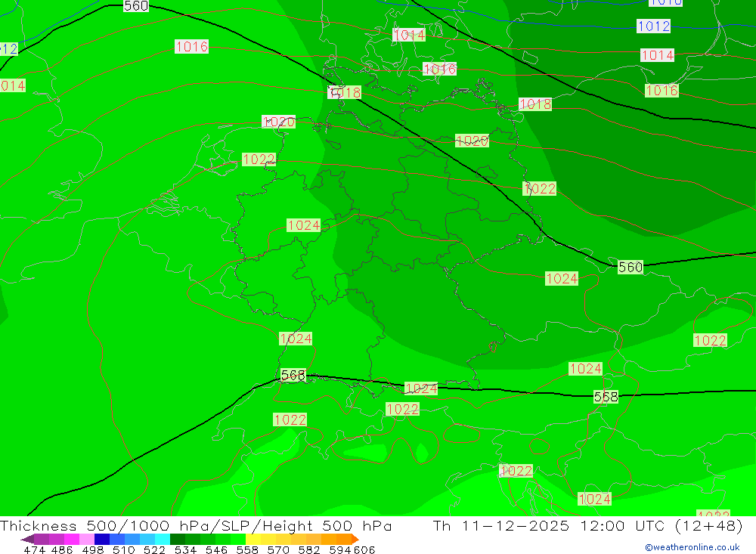This screenshot has width=756, height=554.
Task: Pick the dark navy blue legend swatch
Action: pos(102,539)
